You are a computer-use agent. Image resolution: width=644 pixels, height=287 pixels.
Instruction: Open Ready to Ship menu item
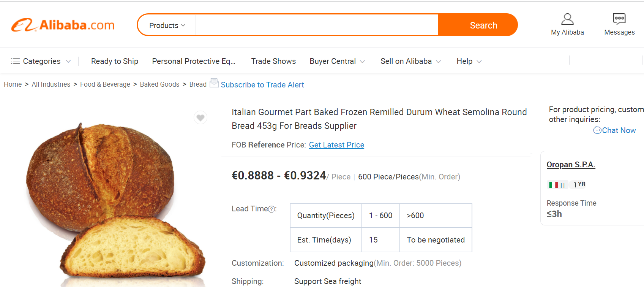click(115, 61)
